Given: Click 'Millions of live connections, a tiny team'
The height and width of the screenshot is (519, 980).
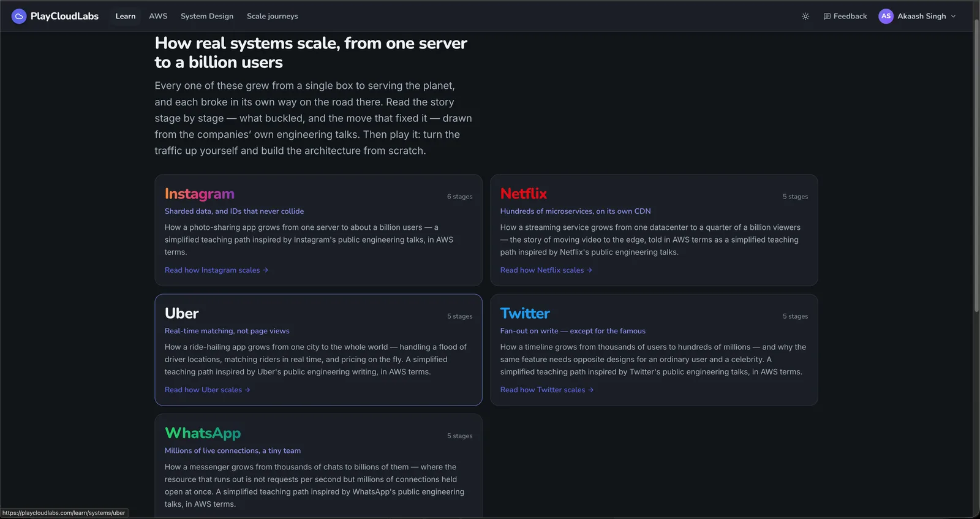Looking at the screenshot, I should (x=233, y=451).
